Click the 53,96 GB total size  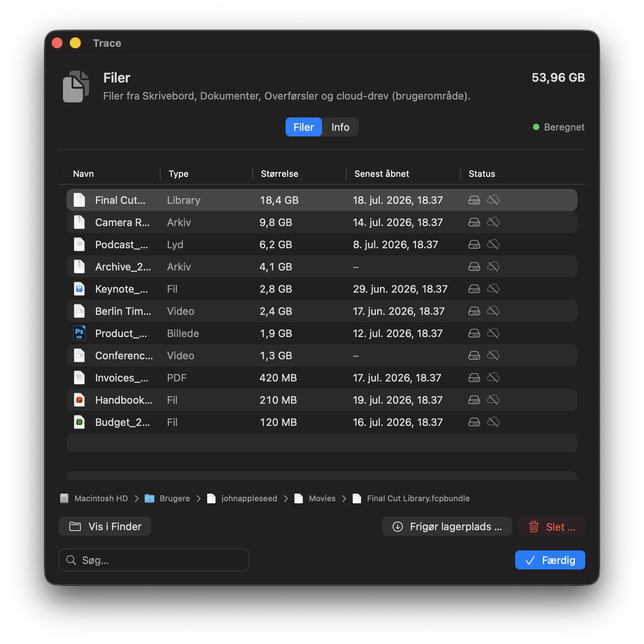click(558, 77)
